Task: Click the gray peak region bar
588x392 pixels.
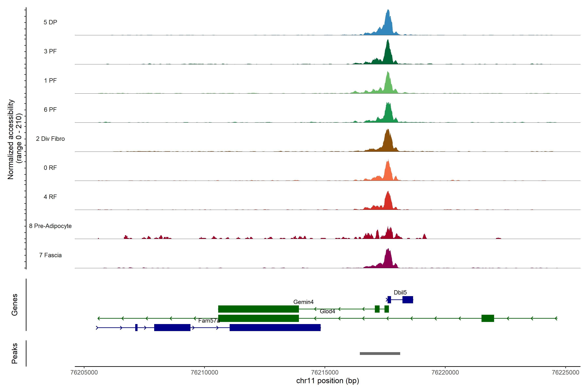Action: tap(380, 353)
